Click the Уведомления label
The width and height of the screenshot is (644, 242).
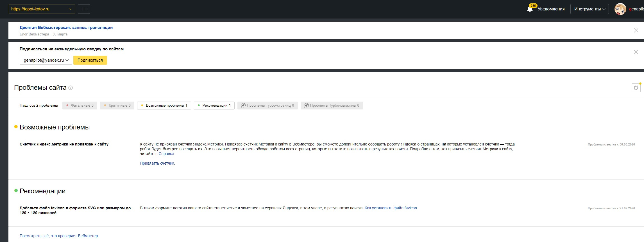coord(551,9)
